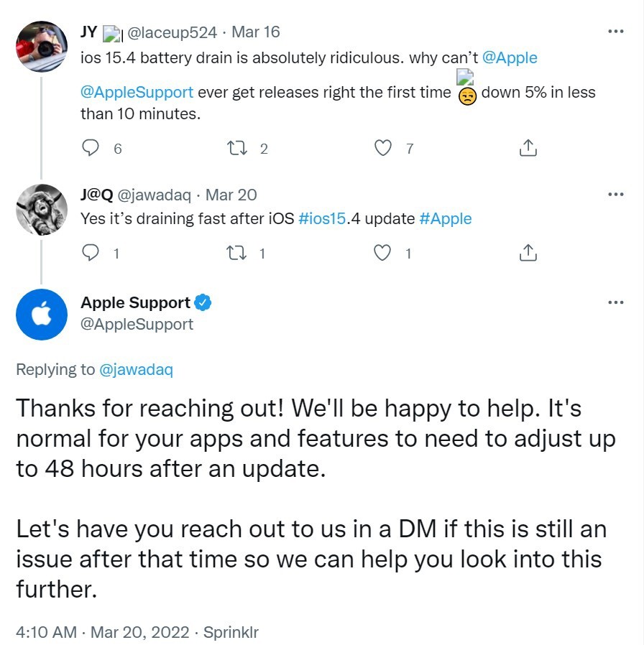Open more options on J@Q's tweet
The image size is (644, 645).
click(615, 194)
